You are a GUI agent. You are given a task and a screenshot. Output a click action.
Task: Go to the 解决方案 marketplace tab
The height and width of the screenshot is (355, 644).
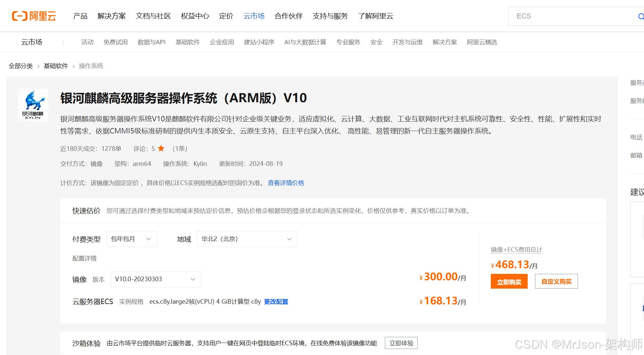coord(445,42)
